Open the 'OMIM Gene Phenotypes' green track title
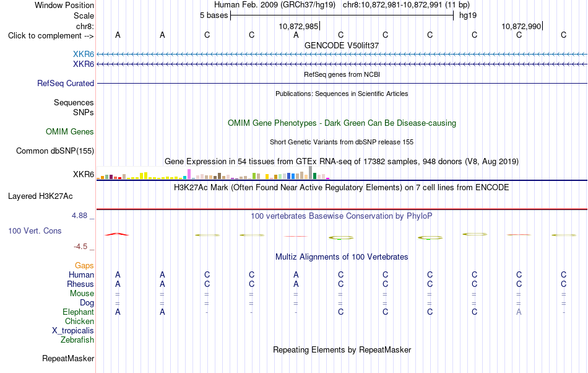 tap(342, 123)
